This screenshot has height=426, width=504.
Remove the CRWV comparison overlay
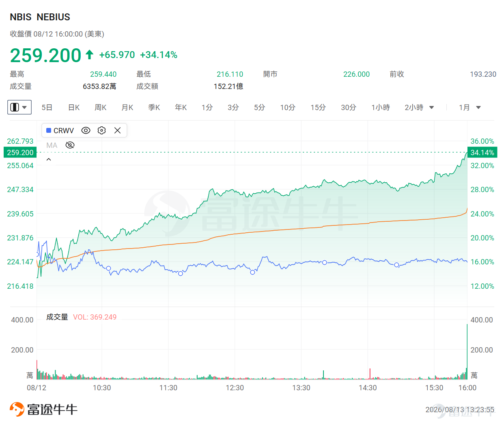click(118, 130)
